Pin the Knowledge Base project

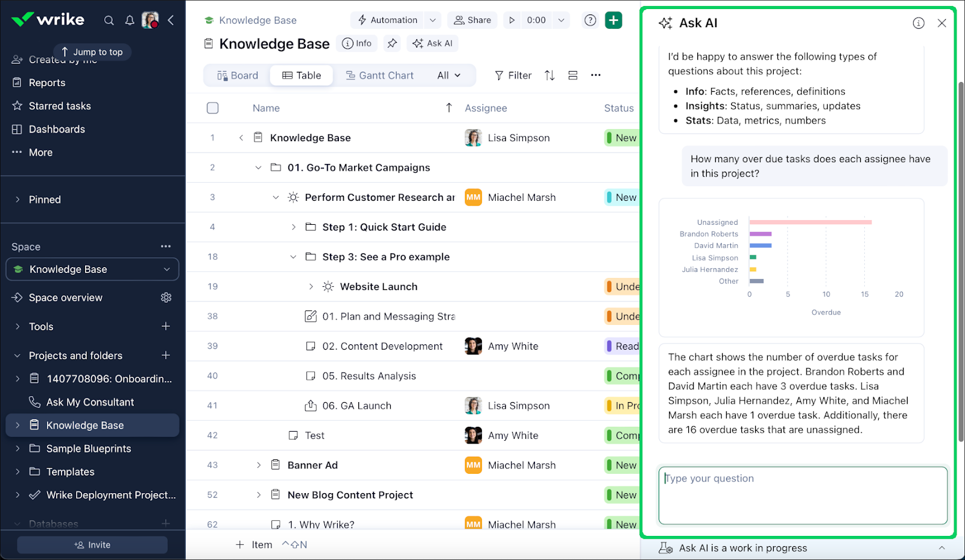click(392, 43)
